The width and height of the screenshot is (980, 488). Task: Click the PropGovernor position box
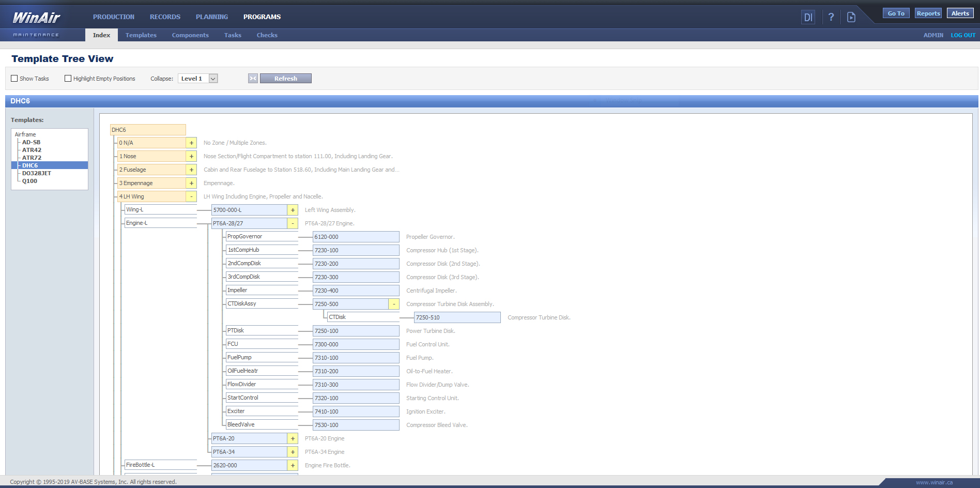(x=262, y=237)
